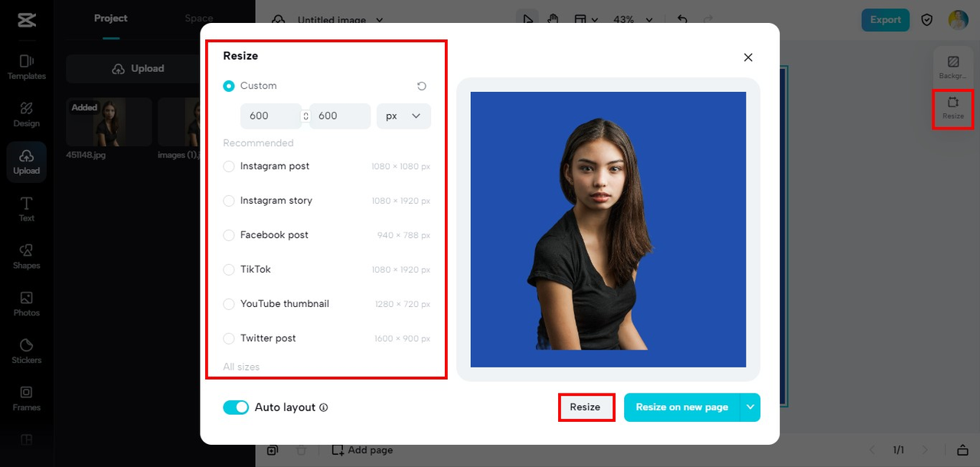Go to the next page arrow
The height and width of the screenshot is (467, 980).
click(924, 450)
